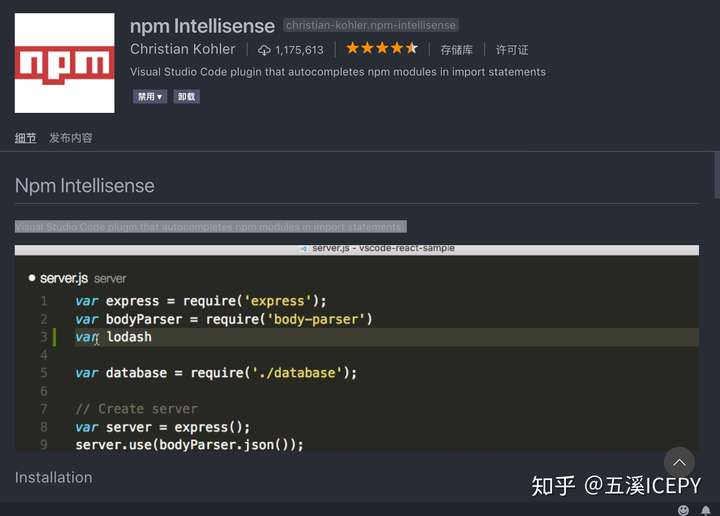Open the 许可证 license link
The image size is (720, 516).
coord(512,50)
